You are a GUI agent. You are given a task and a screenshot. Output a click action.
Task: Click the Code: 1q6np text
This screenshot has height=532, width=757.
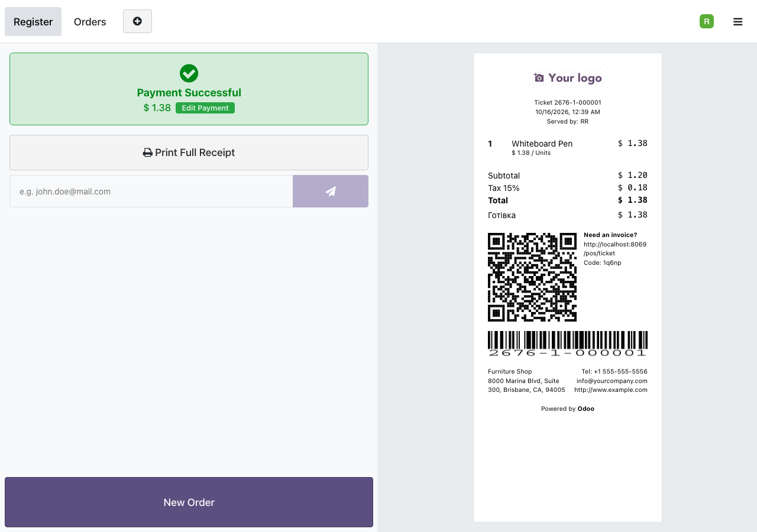pos(603,262)
